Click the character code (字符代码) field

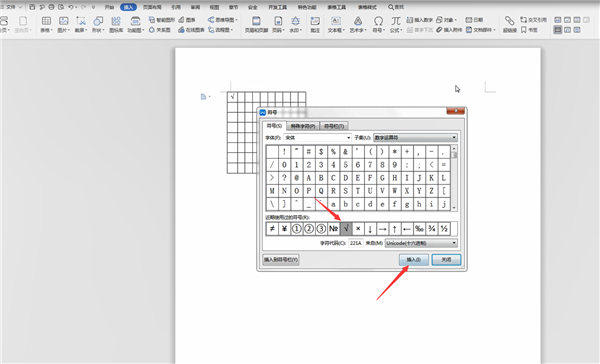355,243
